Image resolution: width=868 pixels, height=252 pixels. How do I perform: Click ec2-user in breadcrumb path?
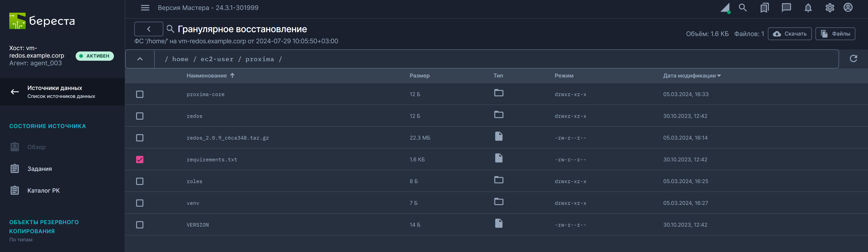[x=217, y=59]
